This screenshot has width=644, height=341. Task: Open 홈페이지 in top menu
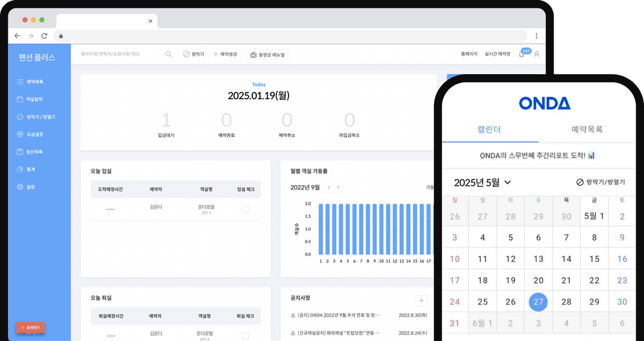pyautogui.click(x=469, y=54)
